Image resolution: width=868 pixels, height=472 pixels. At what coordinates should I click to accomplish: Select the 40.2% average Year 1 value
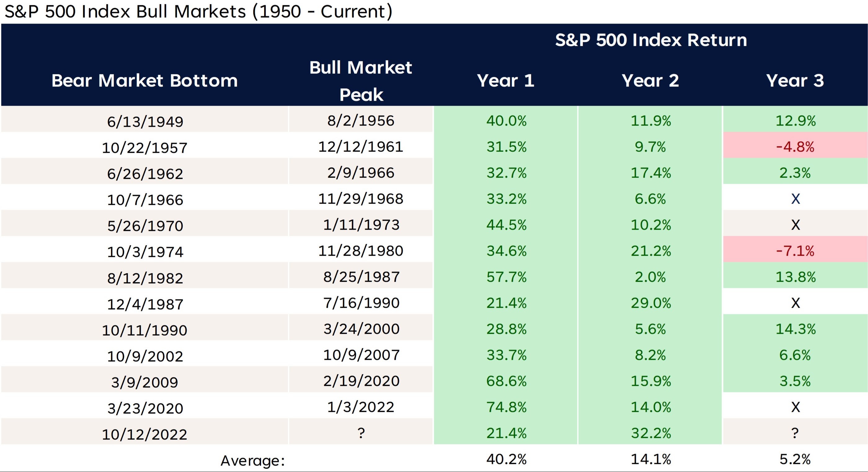(x=506, y=460)
